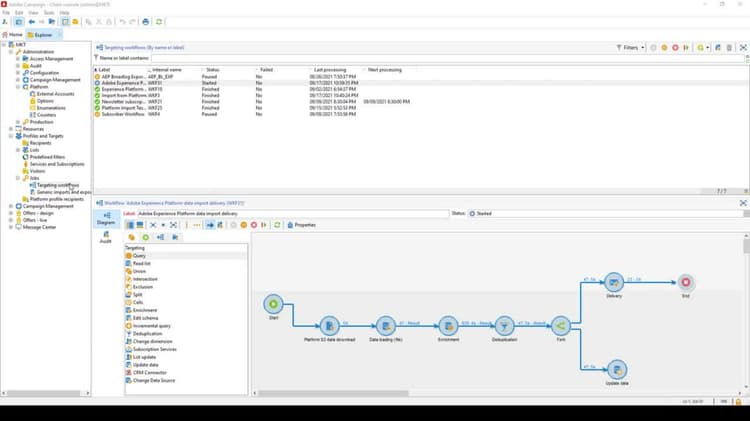Toggle the explorer tree view icon in main toolbar

pos(19,22)
